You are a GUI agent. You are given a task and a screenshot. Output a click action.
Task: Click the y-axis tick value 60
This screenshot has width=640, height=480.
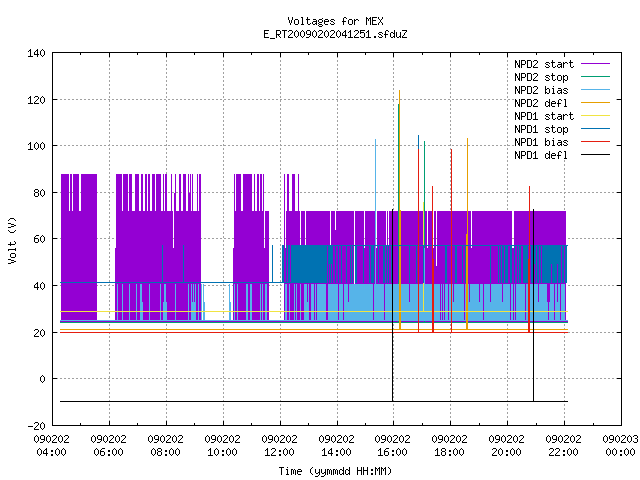pos(40,239)
